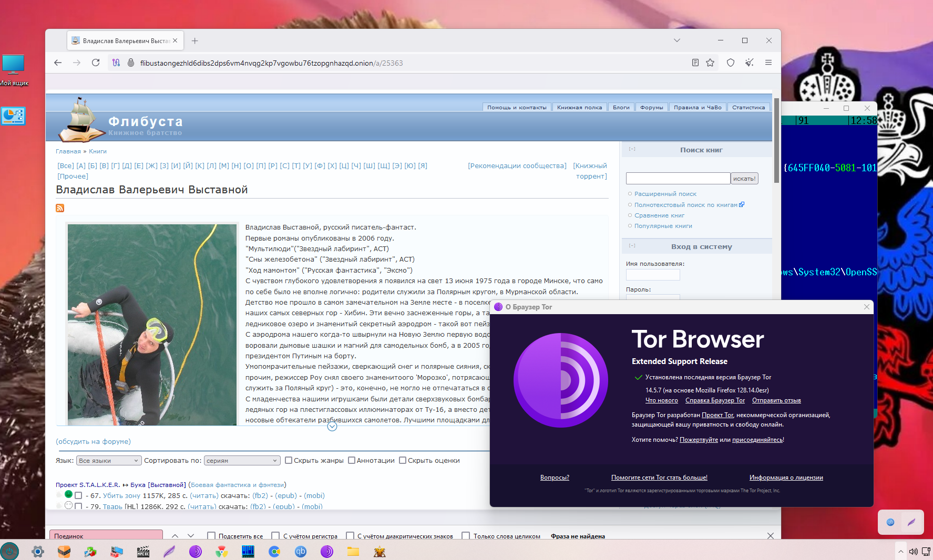Reload the current page
Viewport: 933px width, 560px height.
pyautogui.click(x=96, y=63)
